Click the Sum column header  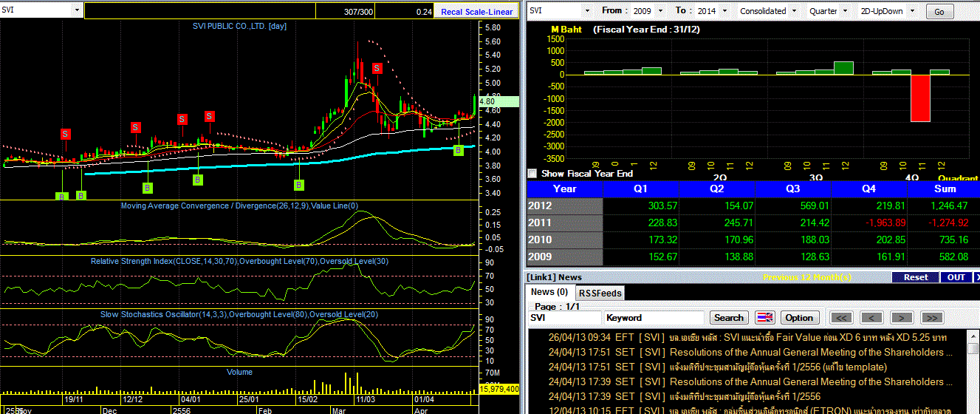click(945, 189)
